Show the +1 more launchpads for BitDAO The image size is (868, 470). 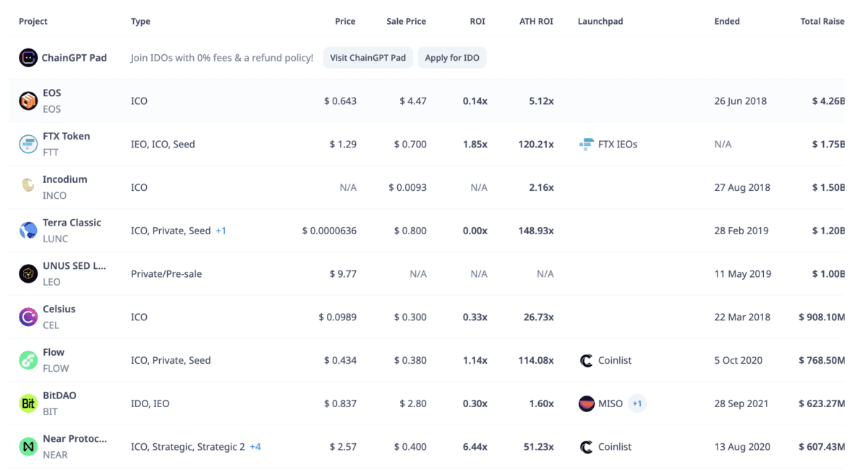pos(637,403)
